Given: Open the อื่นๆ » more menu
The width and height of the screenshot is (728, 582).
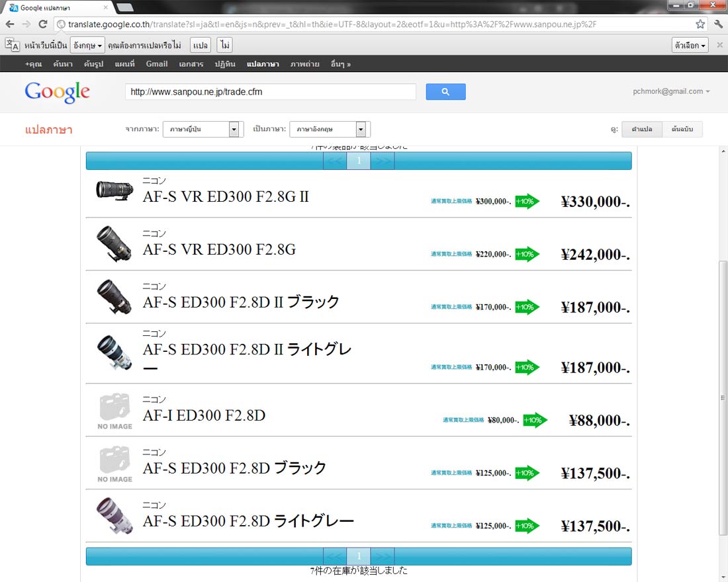Looking at the screenshot, I should 341,64.
